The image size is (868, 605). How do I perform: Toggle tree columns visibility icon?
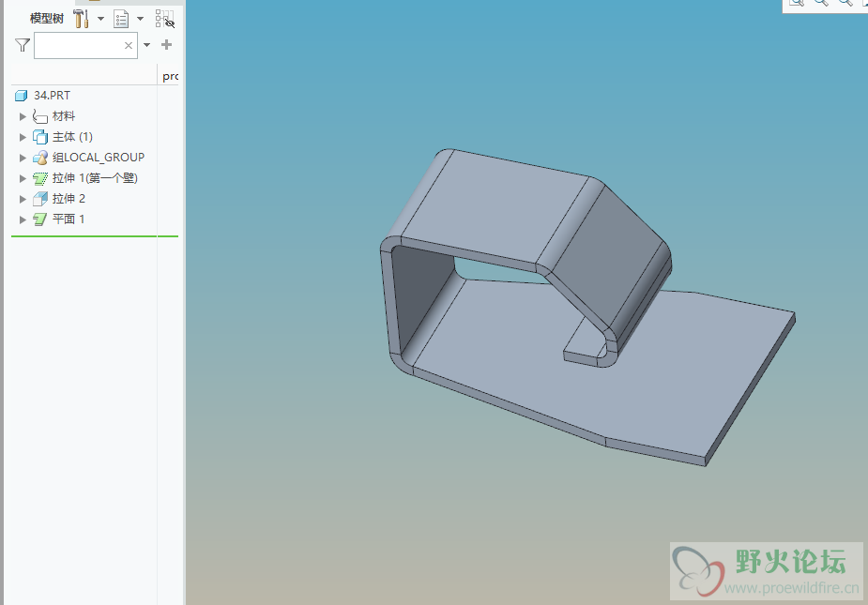coord(165,18)
